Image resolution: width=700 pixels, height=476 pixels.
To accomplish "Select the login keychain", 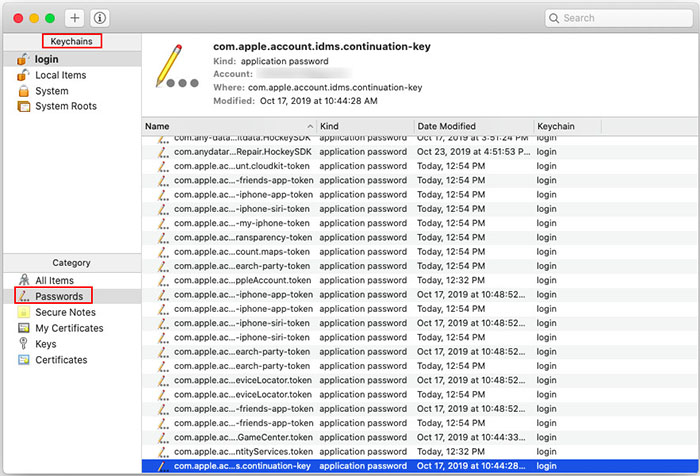I will point(72,59).
